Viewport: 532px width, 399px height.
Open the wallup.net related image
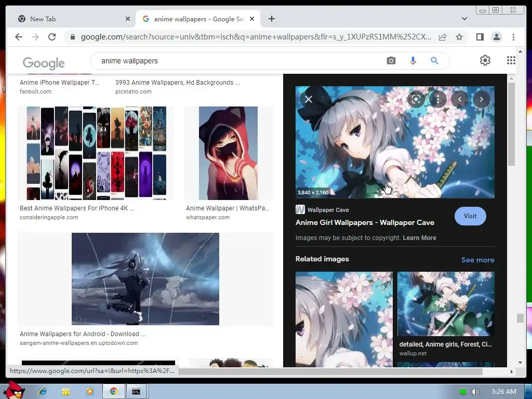click(x=446, y=303)
